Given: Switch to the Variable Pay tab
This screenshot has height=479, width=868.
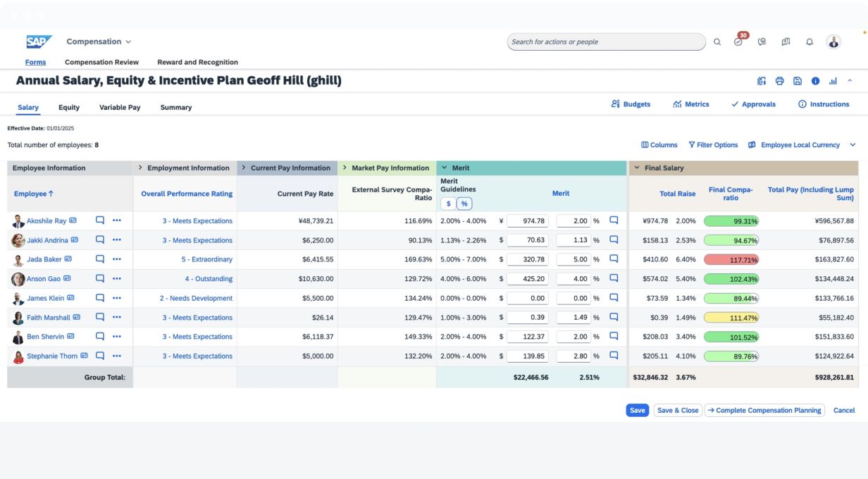Looking at the screenshot, I should 119,108.
